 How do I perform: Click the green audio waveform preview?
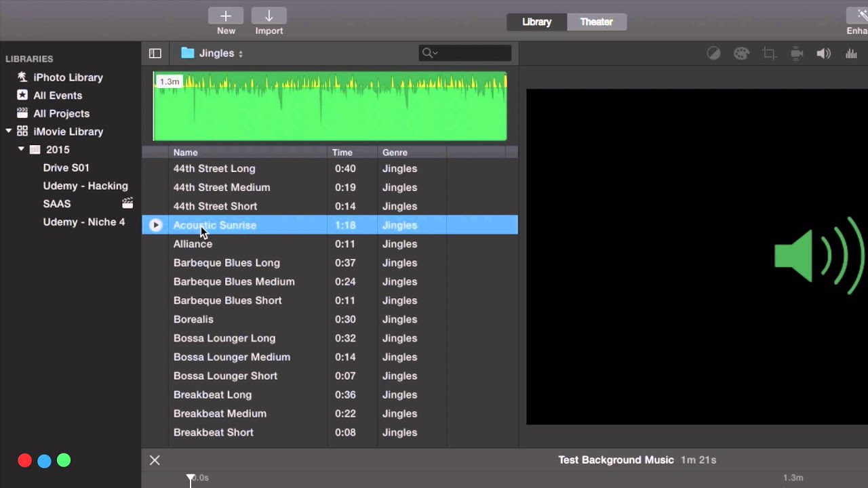point(330,106)
